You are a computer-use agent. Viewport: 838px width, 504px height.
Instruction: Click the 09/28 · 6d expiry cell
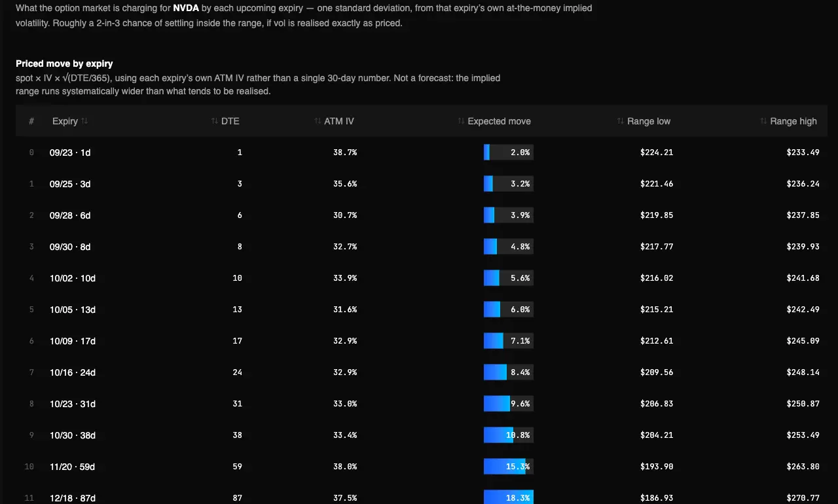tap(70, 215)
